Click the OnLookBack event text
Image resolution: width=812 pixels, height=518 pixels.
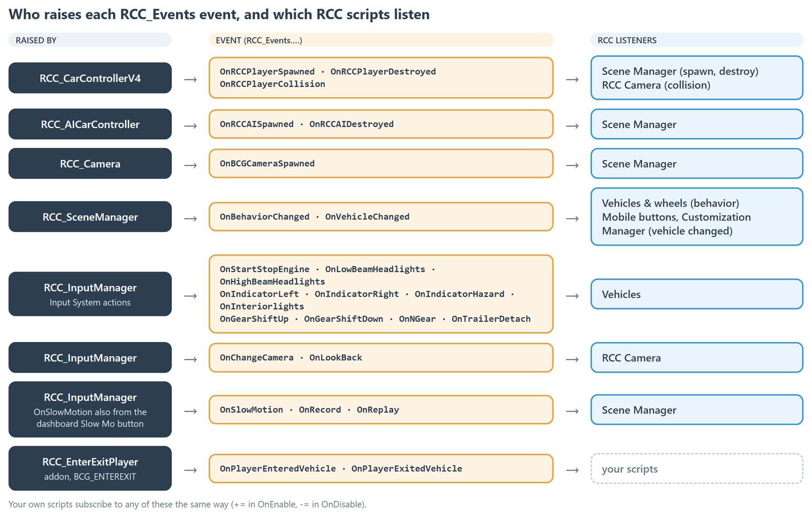tap(336, 357)
